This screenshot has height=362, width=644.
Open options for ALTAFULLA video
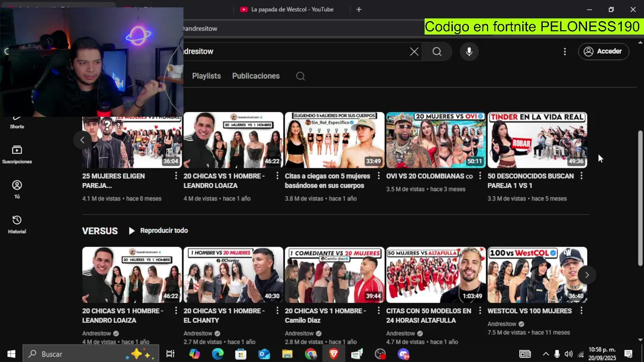coord(480,311)
